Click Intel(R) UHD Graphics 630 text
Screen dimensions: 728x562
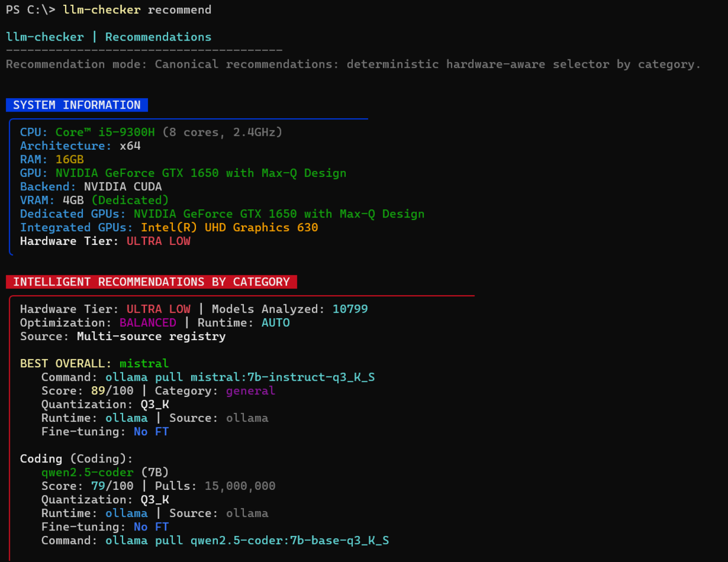pyautogui.click(x=229, y=227)
